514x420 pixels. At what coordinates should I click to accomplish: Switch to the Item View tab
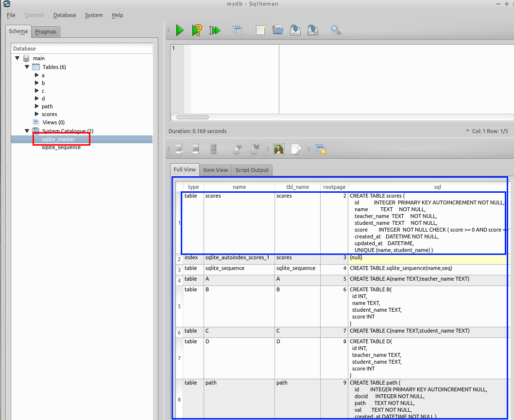pos(215,170)
